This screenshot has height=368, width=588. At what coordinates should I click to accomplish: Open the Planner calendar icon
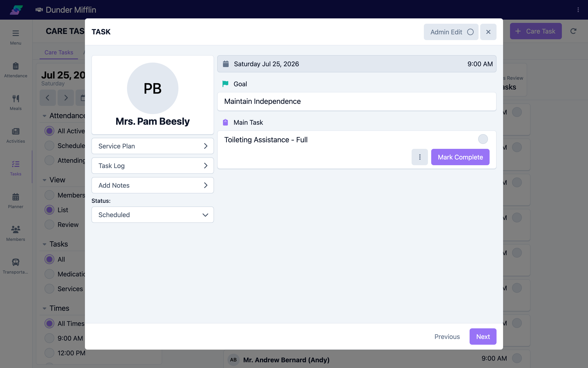(x=16, y=197)
